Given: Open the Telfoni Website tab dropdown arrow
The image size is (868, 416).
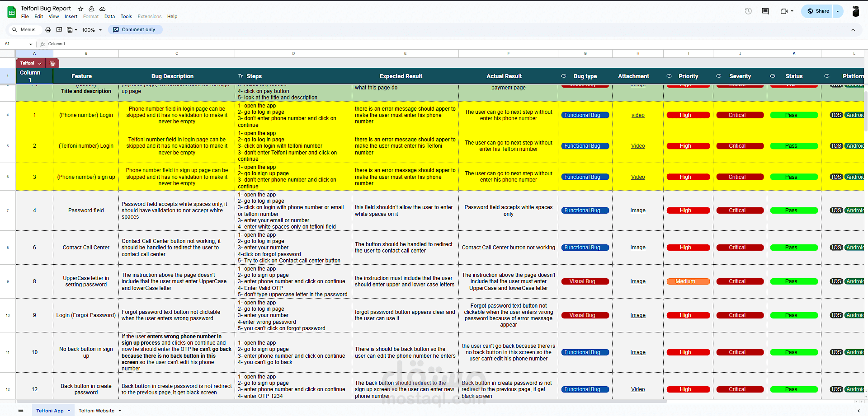Looking at the screenshot, I should pyautogui.click(x=120, y=411).
